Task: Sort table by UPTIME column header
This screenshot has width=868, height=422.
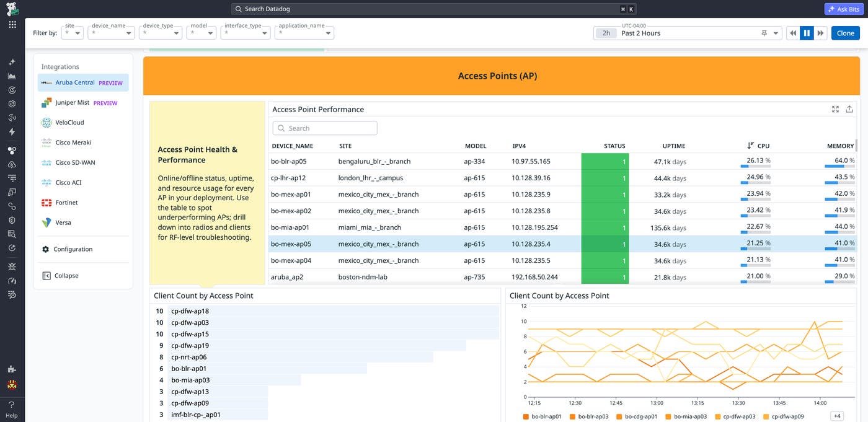Action: pyautogui.click(x=673, y=146)
